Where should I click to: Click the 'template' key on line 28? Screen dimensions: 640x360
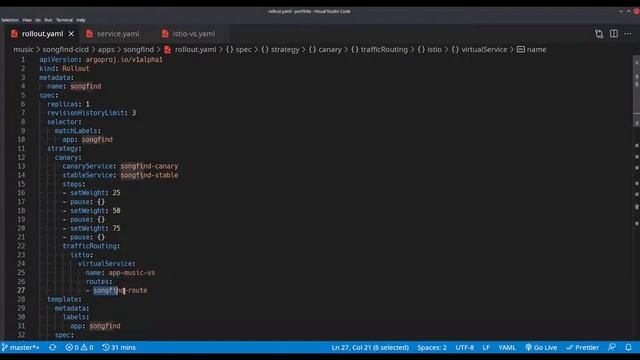[62, 299]
